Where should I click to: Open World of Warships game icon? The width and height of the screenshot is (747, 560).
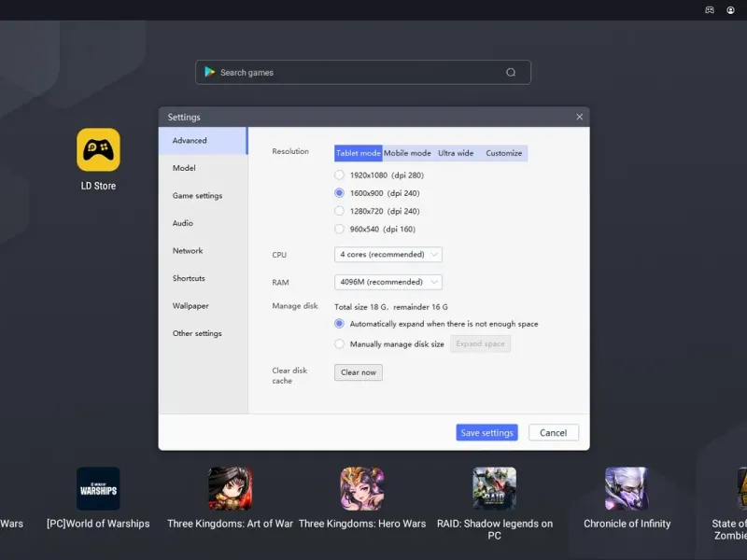click(98, 488)
